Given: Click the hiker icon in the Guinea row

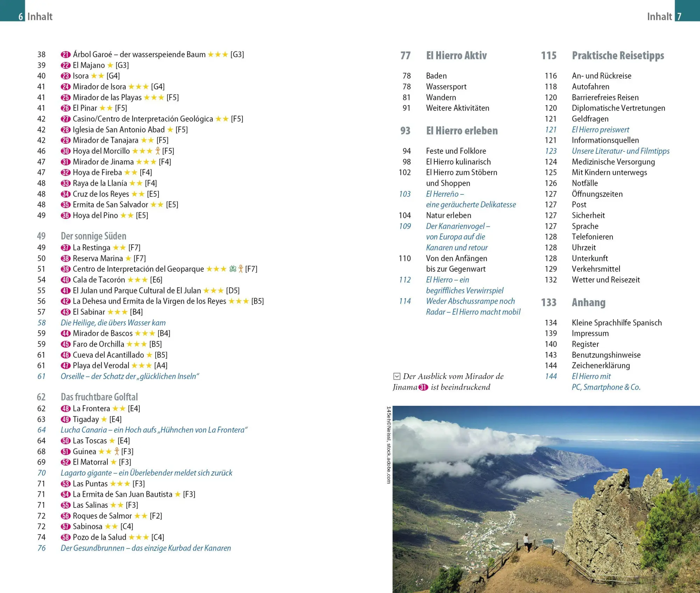Looking at the screenshot, I should (x=117, y=451).
